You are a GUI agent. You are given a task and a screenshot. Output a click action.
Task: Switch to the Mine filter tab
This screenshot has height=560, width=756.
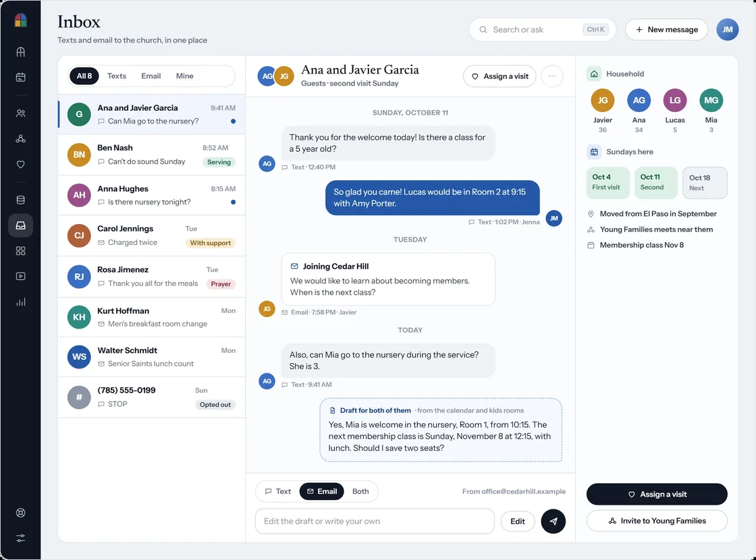tap(185, 76)
